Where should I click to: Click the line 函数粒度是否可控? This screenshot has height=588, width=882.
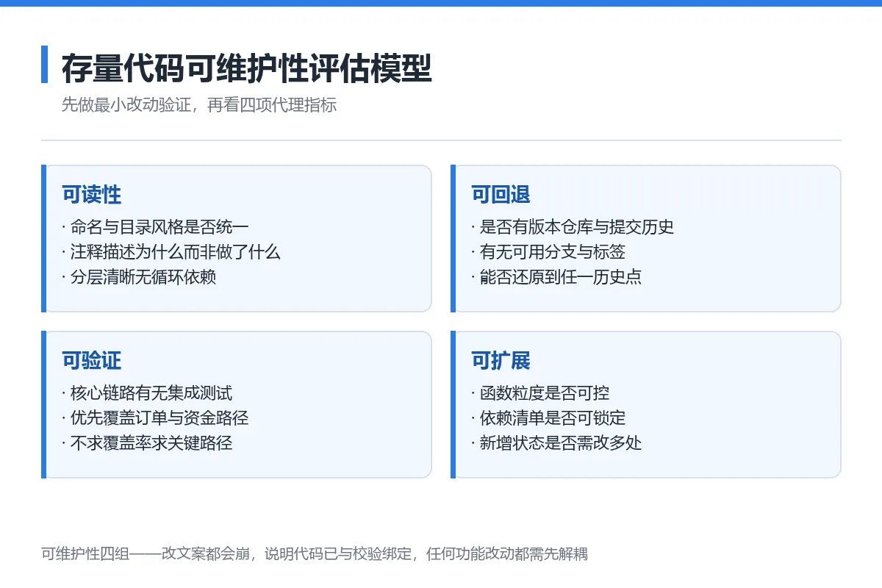pos(539,393)
